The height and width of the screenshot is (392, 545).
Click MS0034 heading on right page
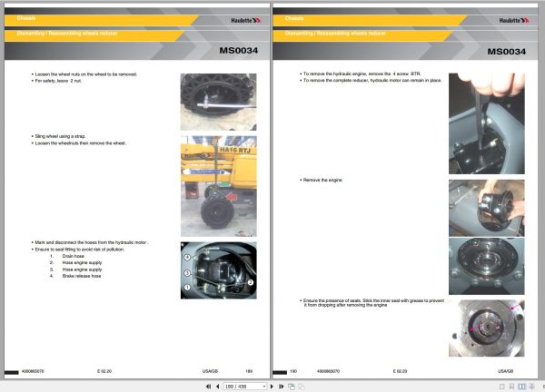(507, 52)
